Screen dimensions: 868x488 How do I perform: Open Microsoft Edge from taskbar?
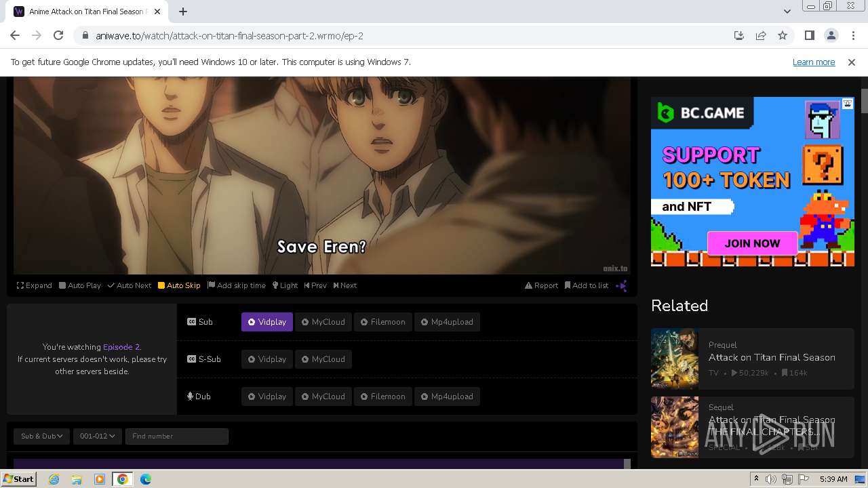point(146,479)
